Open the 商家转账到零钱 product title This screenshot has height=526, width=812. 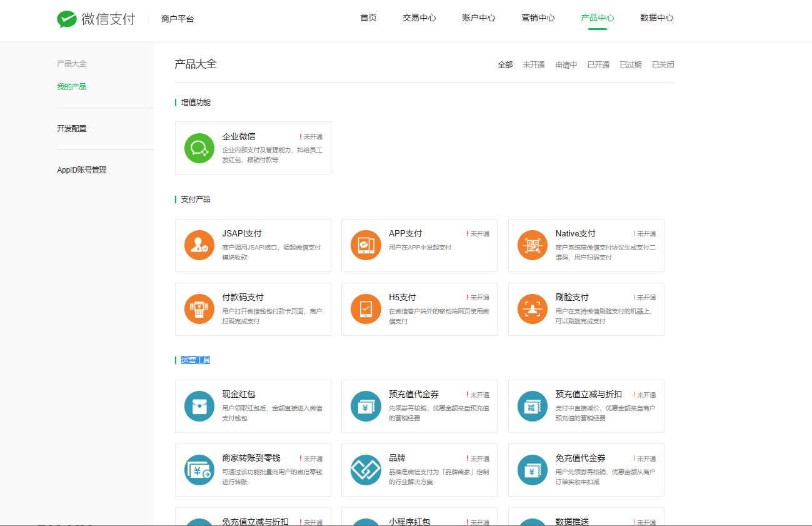[x=251, y=458]
